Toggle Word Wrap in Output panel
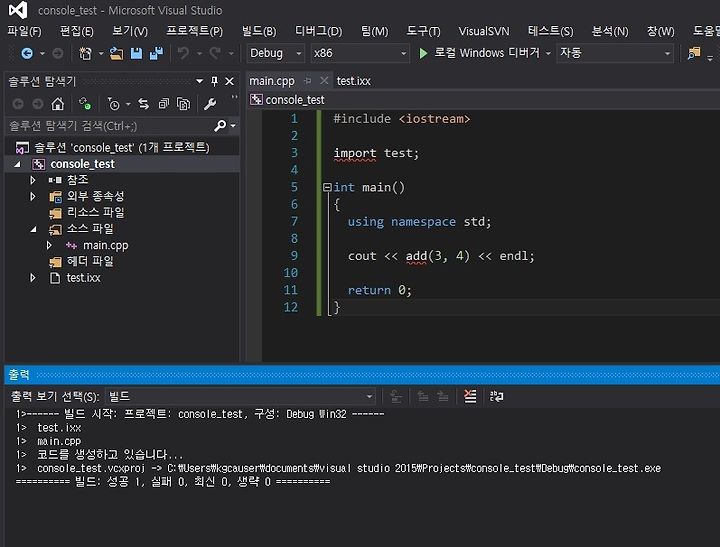The image size is (720, 547). click(496, 396)
